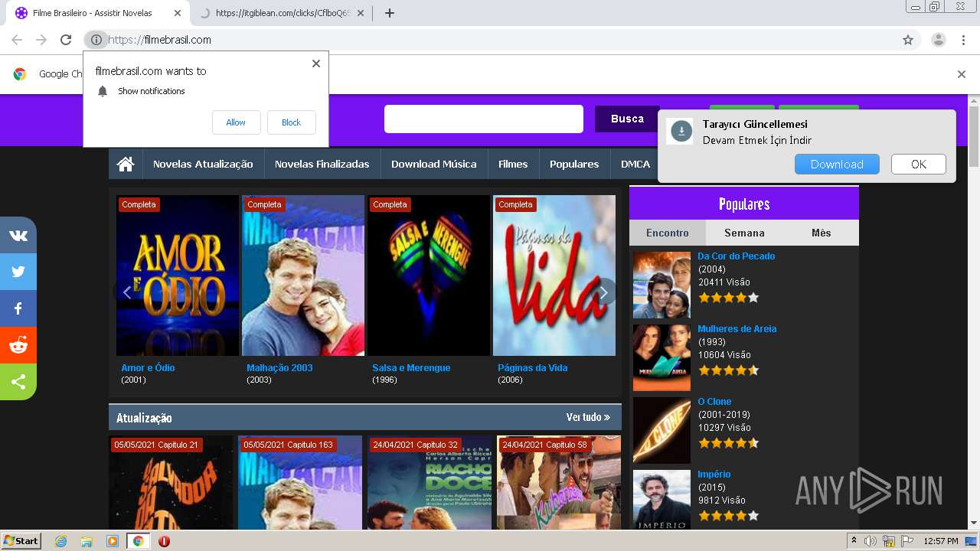Block notifications from filmebrasil.com
Viewport: 980px width, 551px height.
[x=291, y=122]
